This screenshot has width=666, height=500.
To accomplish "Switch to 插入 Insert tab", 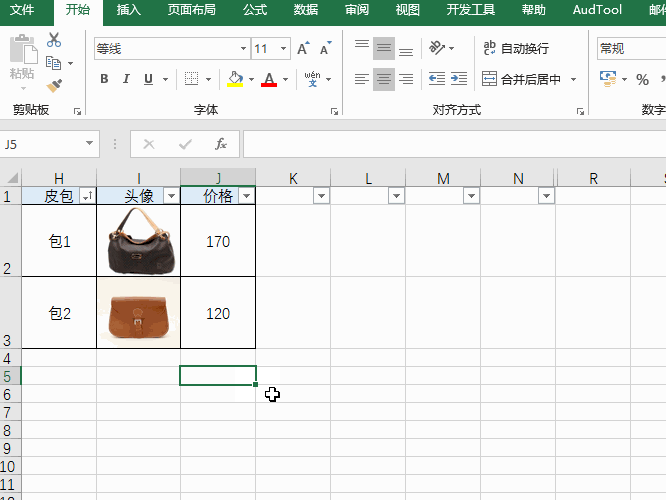I will click(x=129, y=10).
